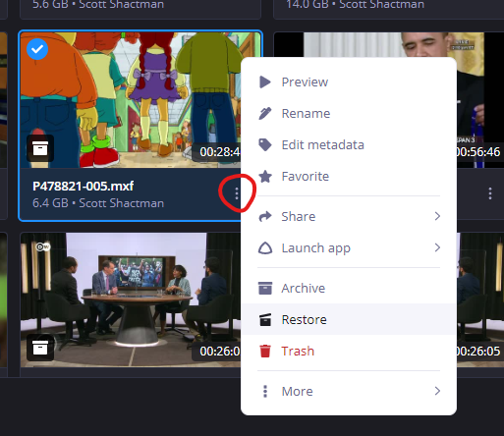Click the red Trash bin icon
504x436 pixels.
(x=265, y=352)
